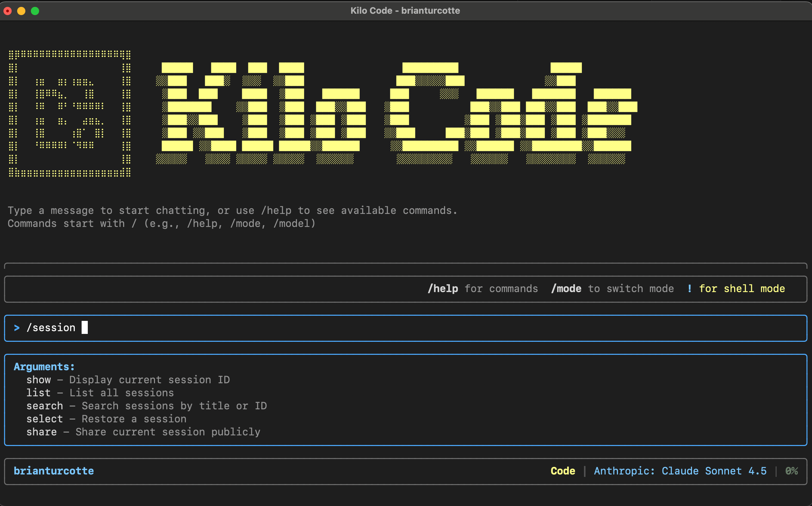This screenshot has height=506, width=812.
Task: Click the Kilo Code square logo icon
Action: 70,113
